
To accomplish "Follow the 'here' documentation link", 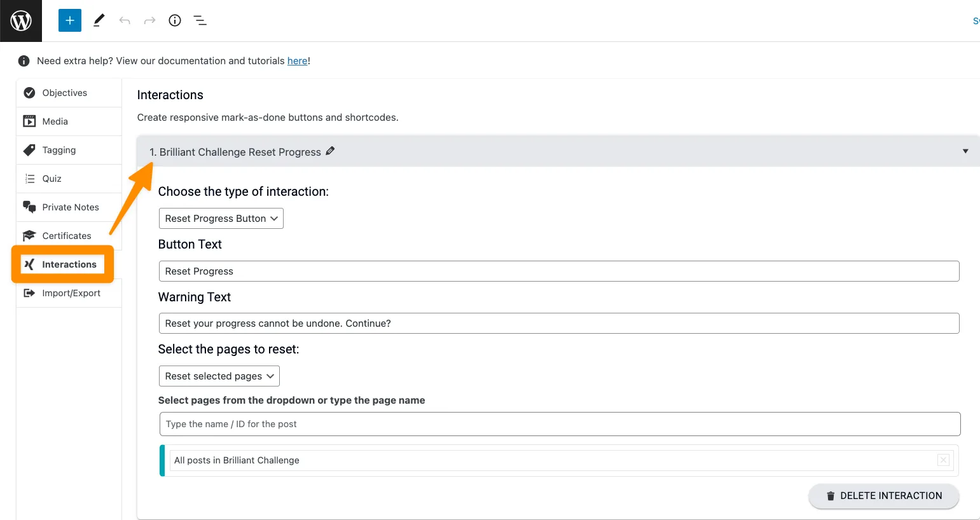I will tap(297, 61).
